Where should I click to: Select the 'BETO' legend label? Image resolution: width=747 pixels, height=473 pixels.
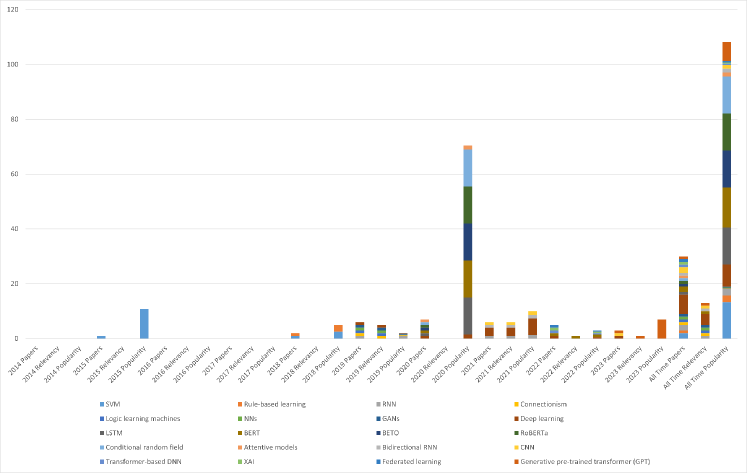pyautogui.click(x=390, y=433)
